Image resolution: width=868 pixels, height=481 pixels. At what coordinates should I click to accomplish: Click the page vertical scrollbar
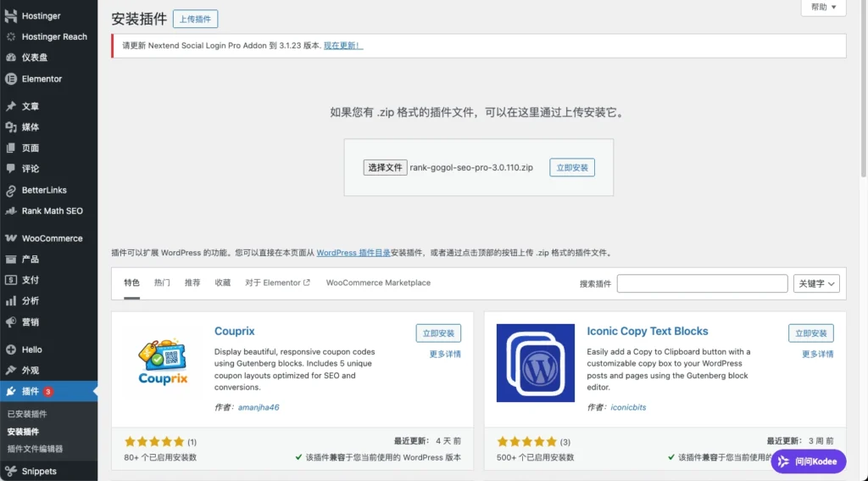pos(864,89)
